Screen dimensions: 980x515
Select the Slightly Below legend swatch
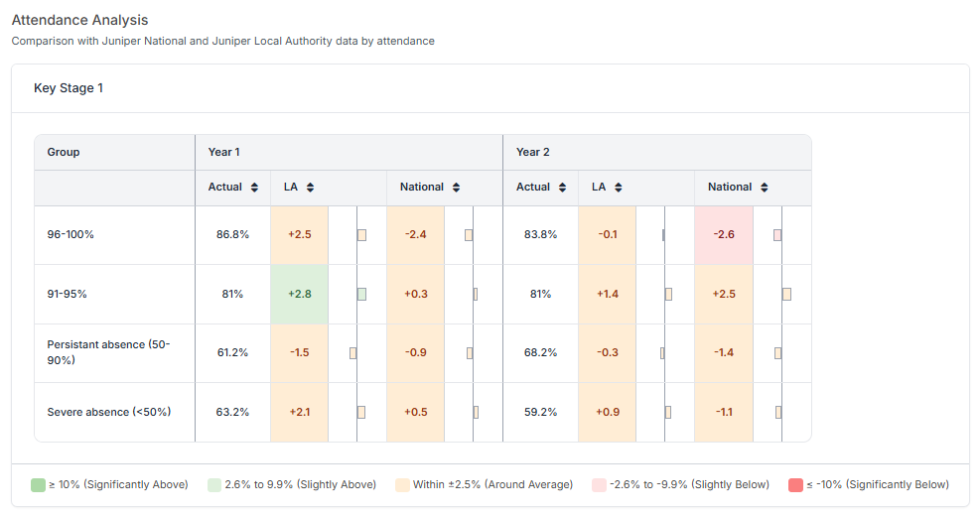(x=599, y=485)
